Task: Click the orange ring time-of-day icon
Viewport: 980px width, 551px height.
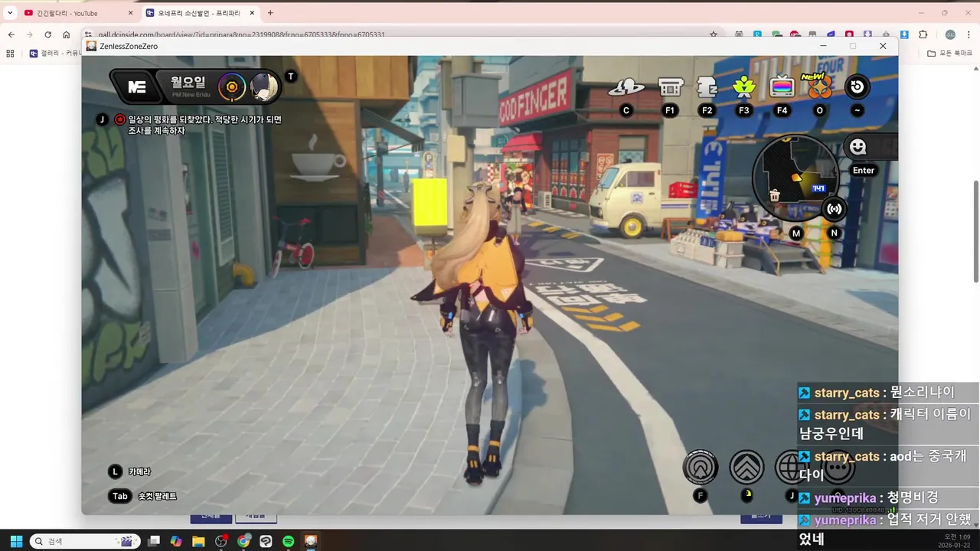Action: pyautogui.click(x=231, y=87)
